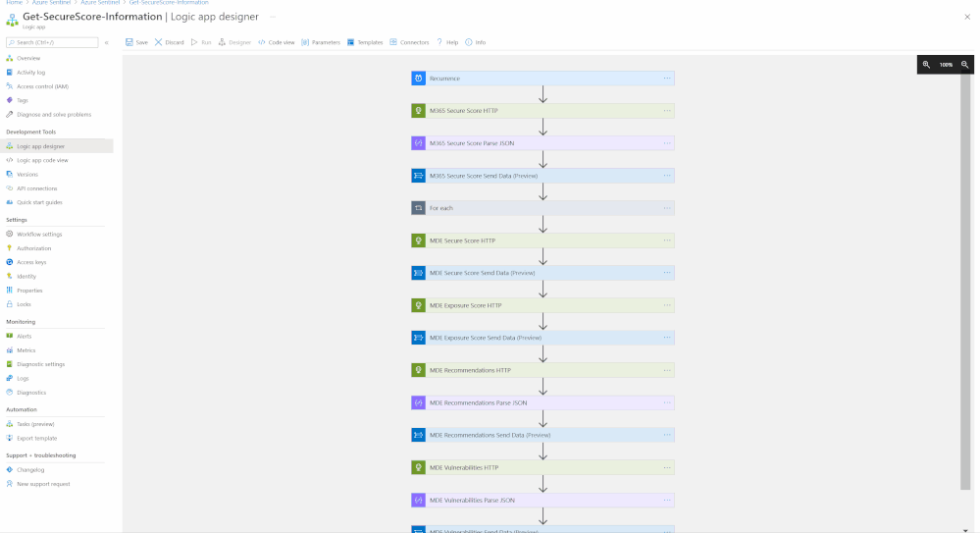The height and width of the screenshot is (533, 980).
Task: Select the M365 Secure Score Send Data (Preview) step
Action: 542,176
